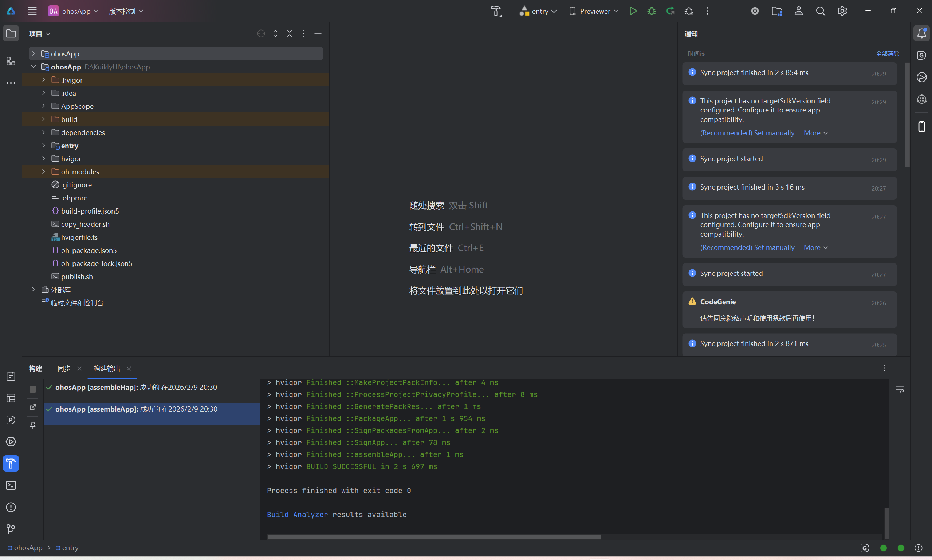Start a debug session with the bug icon
Image resolution: width=932 pixels, height=560 pixels.
pyautogui.click(x=652, y=11)
